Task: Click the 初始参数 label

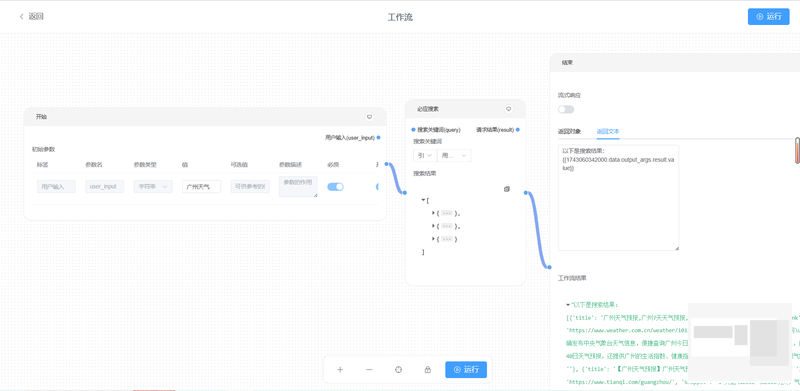Action: pyautogui.click(x=43, y=150)
